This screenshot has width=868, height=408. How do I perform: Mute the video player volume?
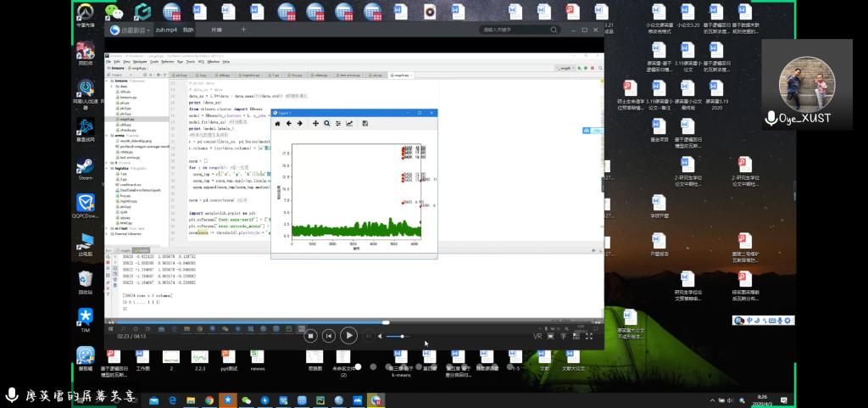(379, 336)
